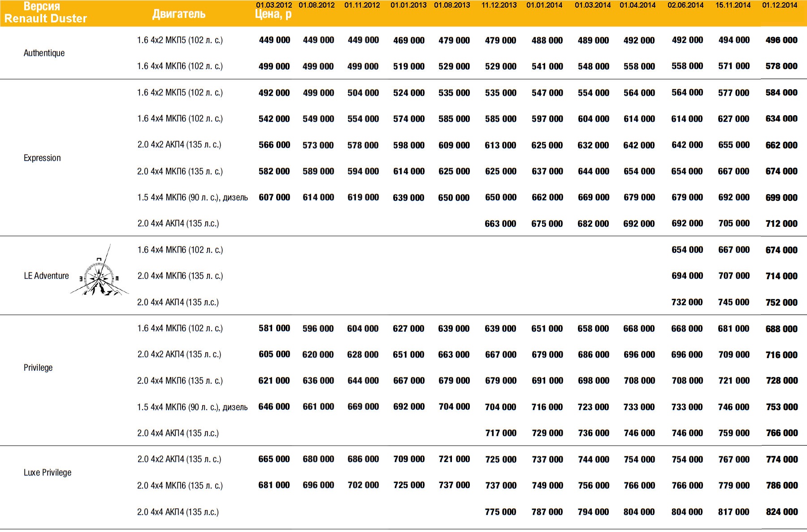Image resolution: width=807 pixels, height=532 pixels.
Task: Click price 665 000 in Luxe Privilege
Action: 274,459
